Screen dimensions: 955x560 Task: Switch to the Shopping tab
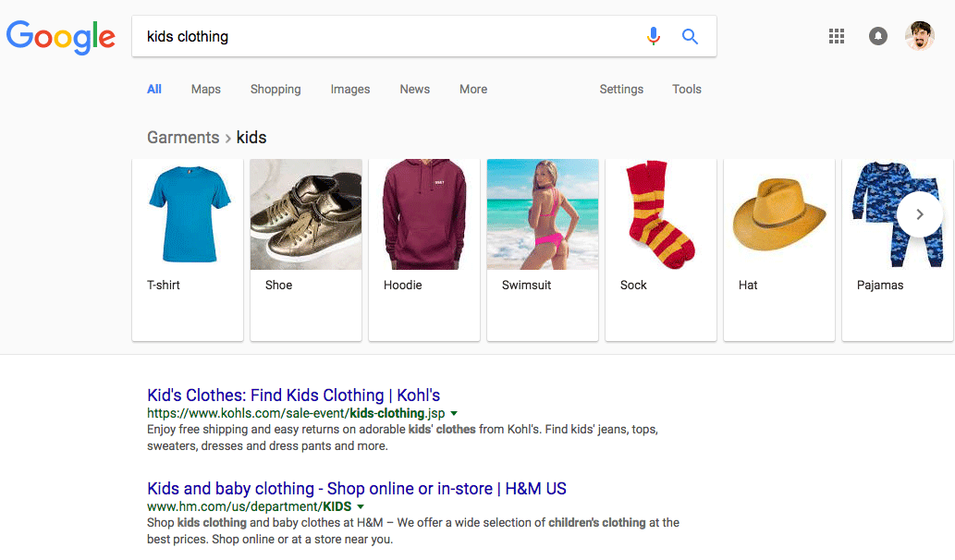click(x=275, y=89)
